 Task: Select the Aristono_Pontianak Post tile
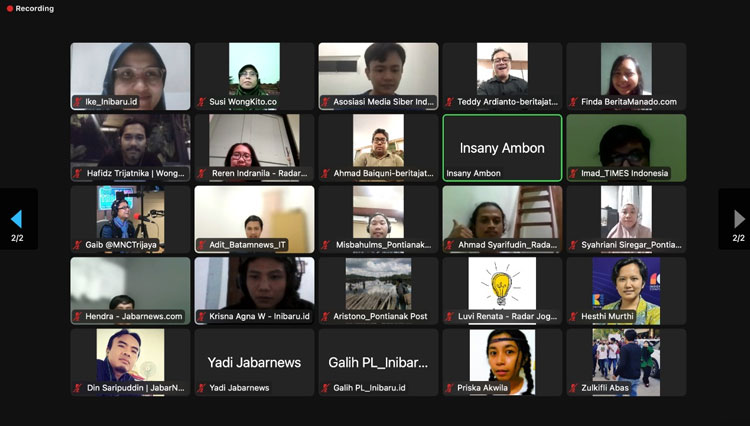pyautogui.click(x=378, y=291)
